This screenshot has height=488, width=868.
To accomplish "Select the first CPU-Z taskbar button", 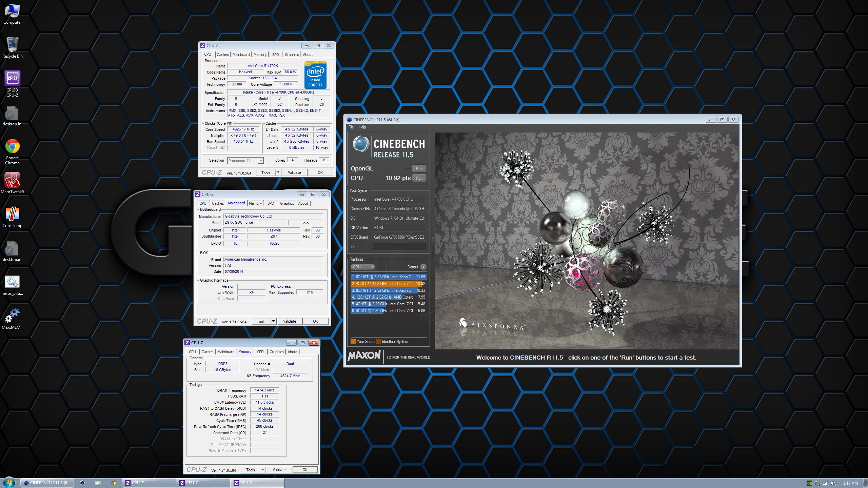I will coord(149,483).
